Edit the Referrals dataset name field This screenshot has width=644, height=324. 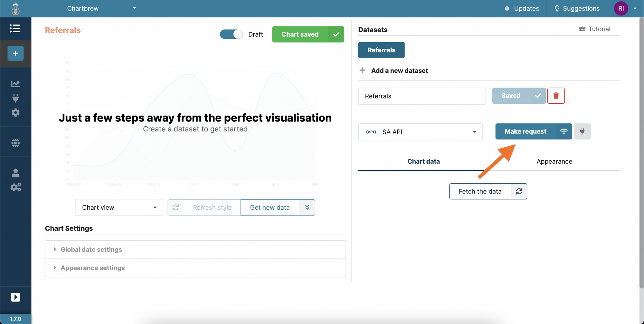[x=422, y=96]
